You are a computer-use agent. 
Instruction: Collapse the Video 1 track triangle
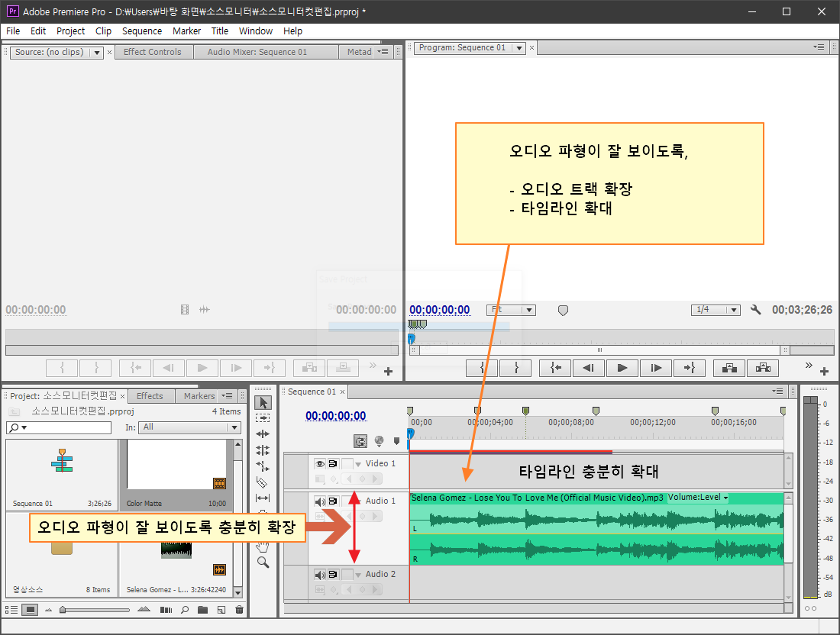coord(358,464)
